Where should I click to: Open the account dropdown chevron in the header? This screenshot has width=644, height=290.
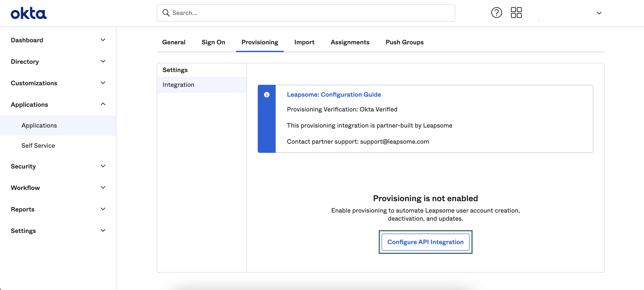coord(599,13)
